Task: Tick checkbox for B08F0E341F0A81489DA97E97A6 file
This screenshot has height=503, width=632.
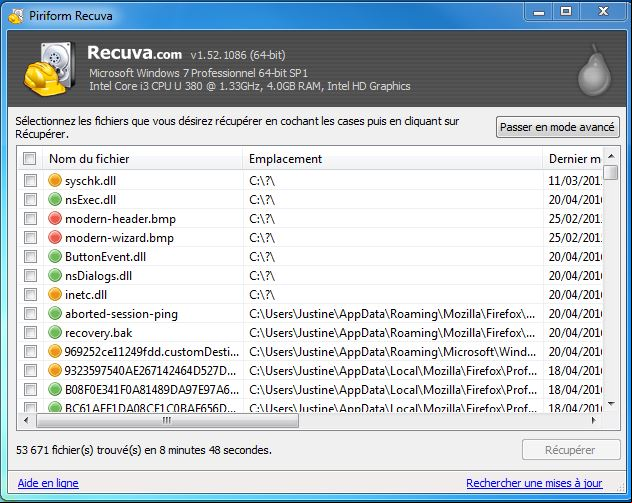Action: tap(30, 389)
